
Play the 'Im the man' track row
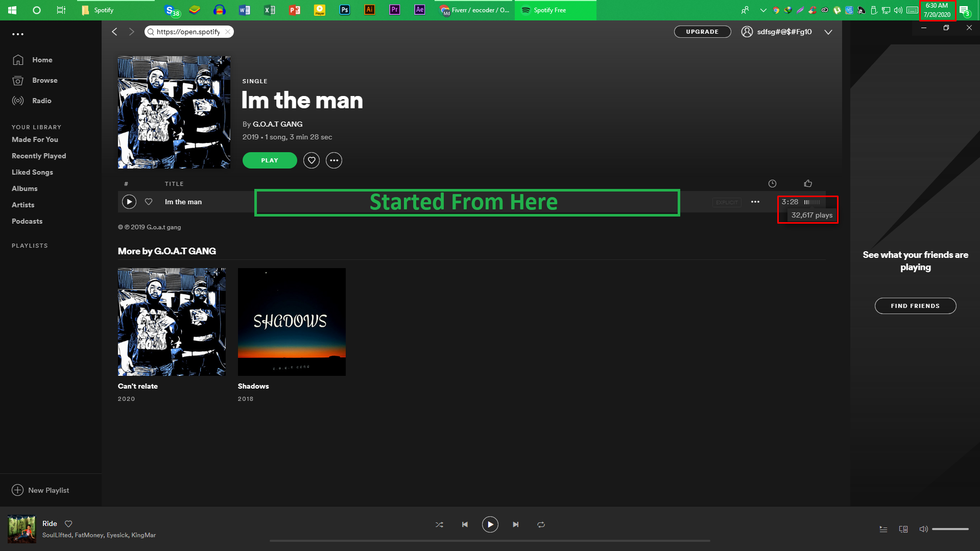tap(129, 202)
